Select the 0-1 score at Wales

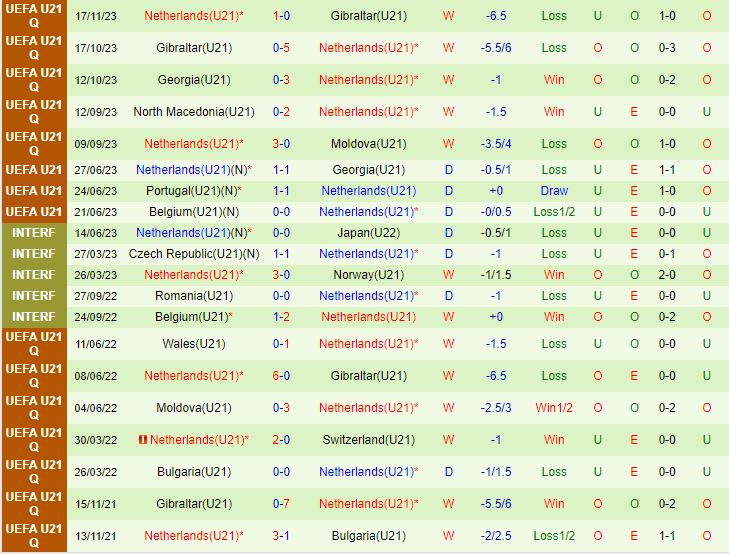tap(281, 344)
